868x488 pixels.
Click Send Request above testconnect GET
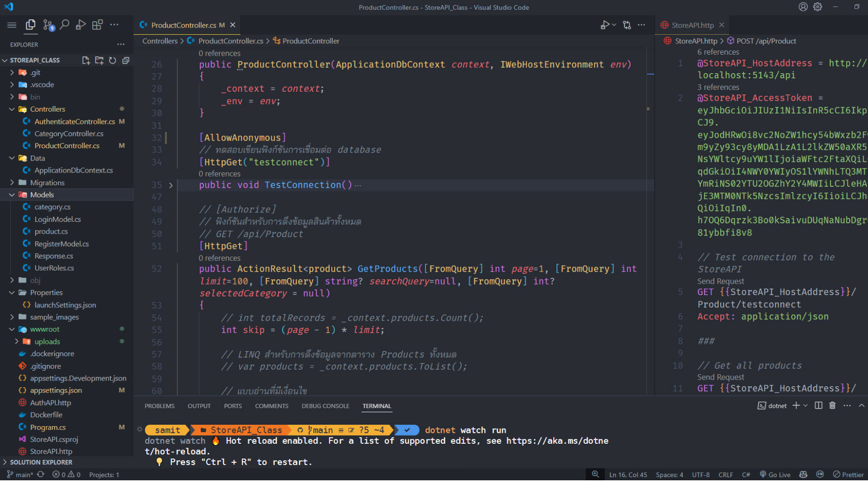(x=720, y=281)
